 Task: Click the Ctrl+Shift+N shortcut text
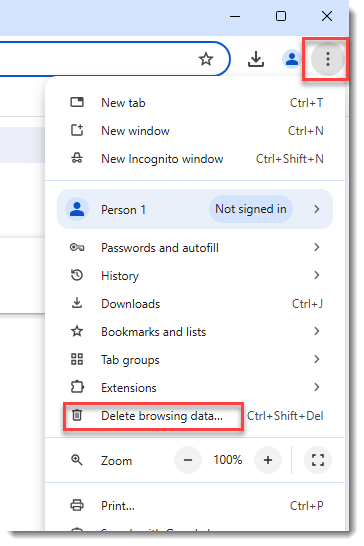point(290,159)
